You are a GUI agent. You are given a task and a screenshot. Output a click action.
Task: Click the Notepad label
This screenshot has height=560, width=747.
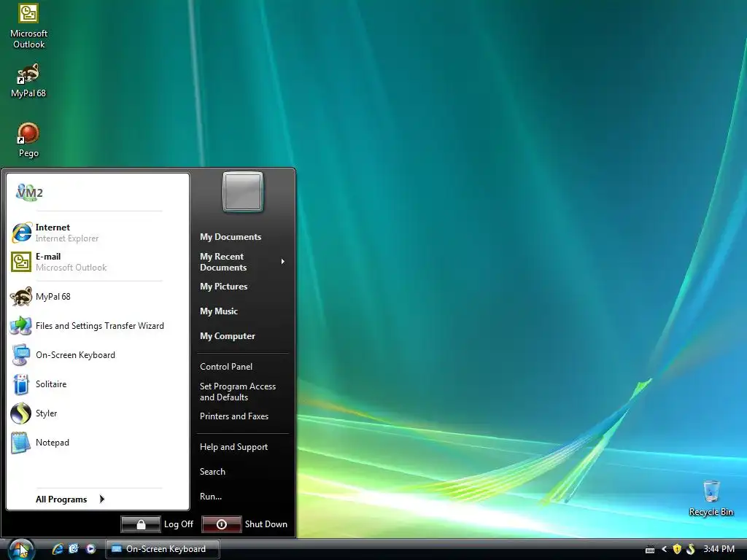pyautogui.click(x=53, y=443)
